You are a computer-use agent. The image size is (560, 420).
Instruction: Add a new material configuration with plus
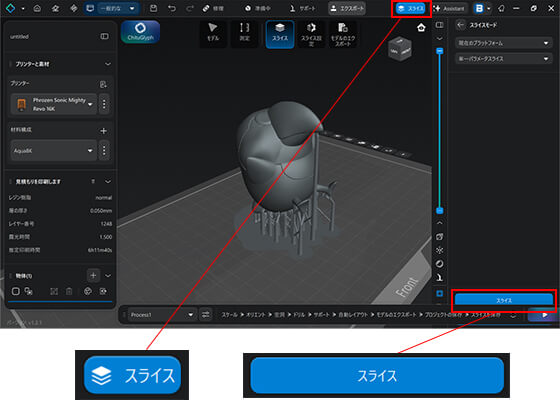coord(103,131)
